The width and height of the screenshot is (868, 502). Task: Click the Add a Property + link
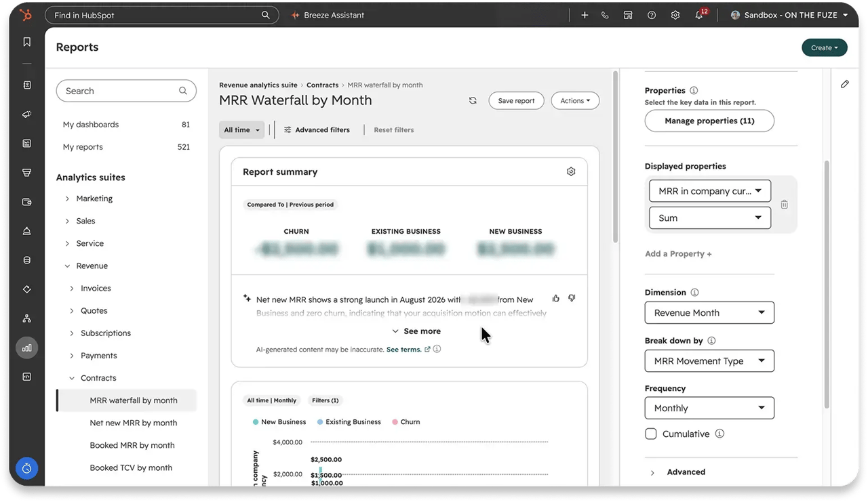pos(678,254)
